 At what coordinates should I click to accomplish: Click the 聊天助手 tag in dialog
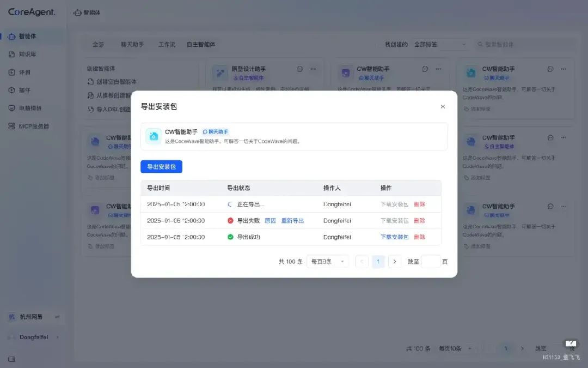(x=215, y=132)
